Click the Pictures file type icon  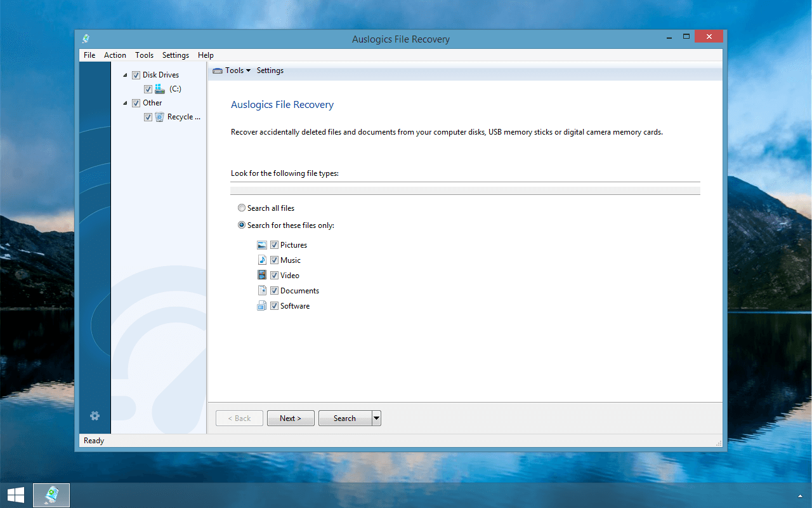(262, 245)
